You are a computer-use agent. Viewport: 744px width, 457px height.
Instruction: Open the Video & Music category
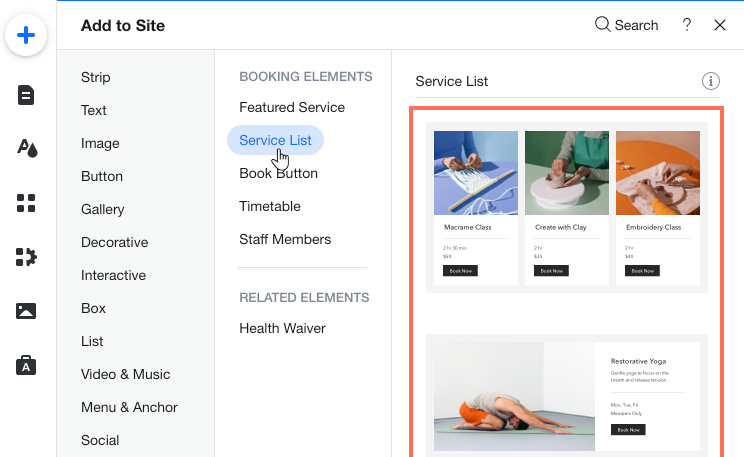point(126,374)
